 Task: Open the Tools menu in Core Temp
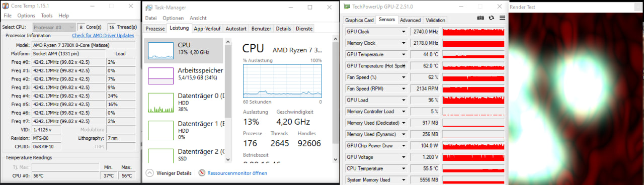tap(47, 16)
